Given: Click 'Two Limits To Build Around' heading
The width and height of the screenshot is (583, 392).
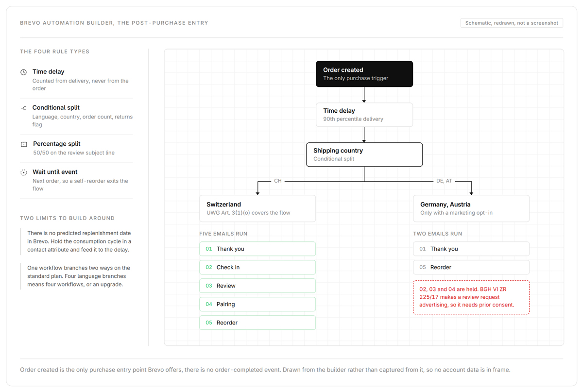Looking at the screenshot, I should tap(68, 218).
